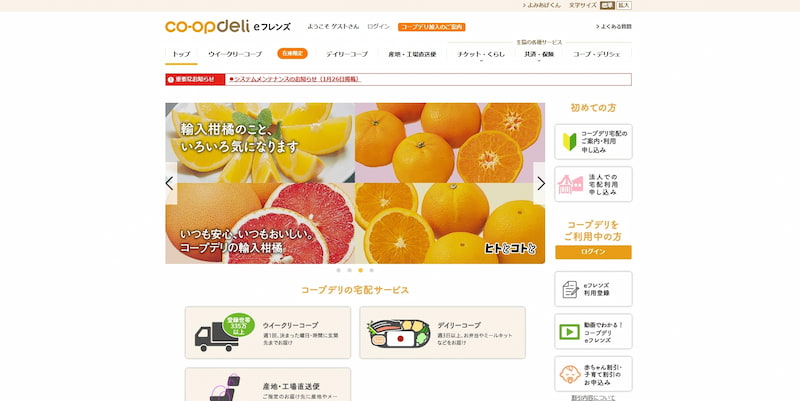
Task: Expand the チケット・くらし dropdown menu
Action: [x=481, y=55]
